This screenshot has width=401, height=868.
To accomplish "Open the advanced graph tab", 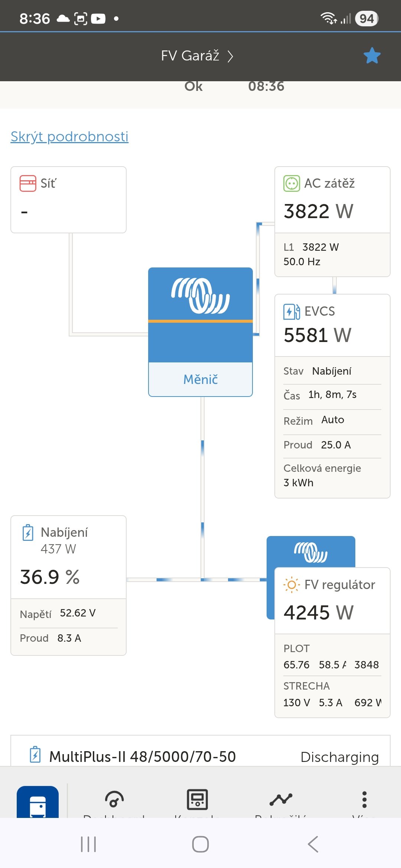I will coord(281,800).
